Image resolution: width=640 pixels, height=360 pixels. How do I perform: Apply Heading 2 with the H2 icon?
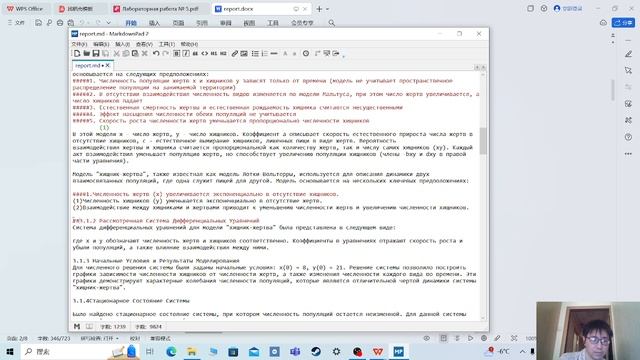[223, 53]
